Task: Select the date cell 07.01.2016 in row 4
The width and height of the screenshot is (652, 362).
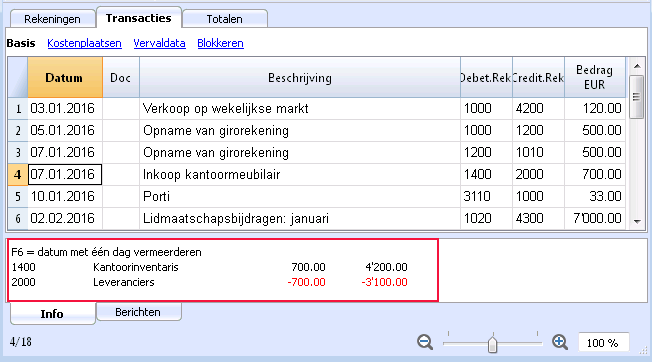Action: (65, 175)
